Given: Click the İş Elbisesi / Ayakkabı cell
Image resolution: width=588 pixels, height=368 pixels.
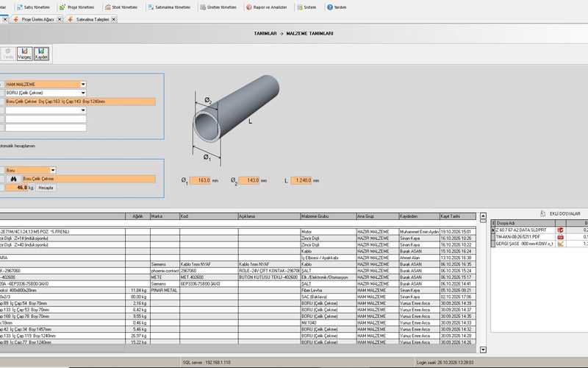Looking at the screenshot, I should tap(328, 258).
